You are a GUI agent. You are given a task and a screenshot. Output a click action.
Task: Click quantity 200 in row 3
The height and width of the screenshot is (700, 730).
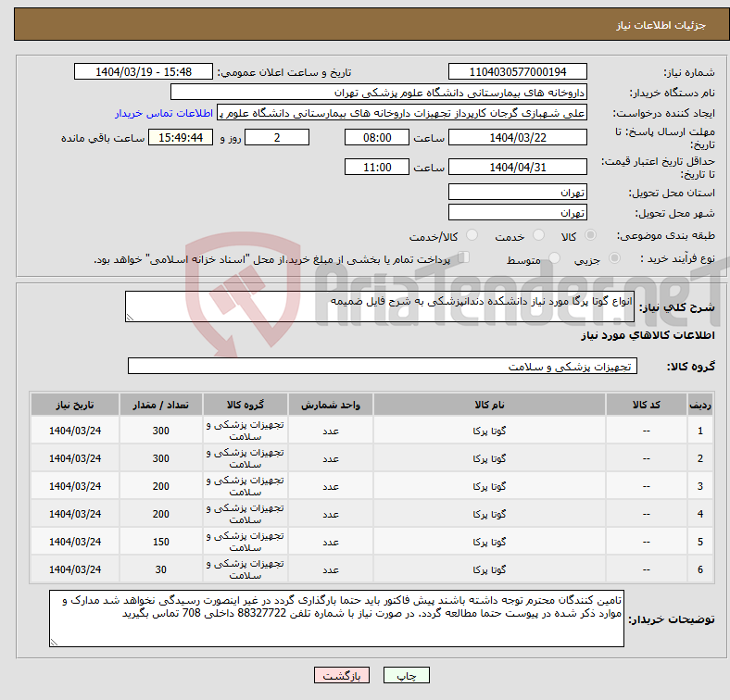pyautogui.click(x=160, y=486)
